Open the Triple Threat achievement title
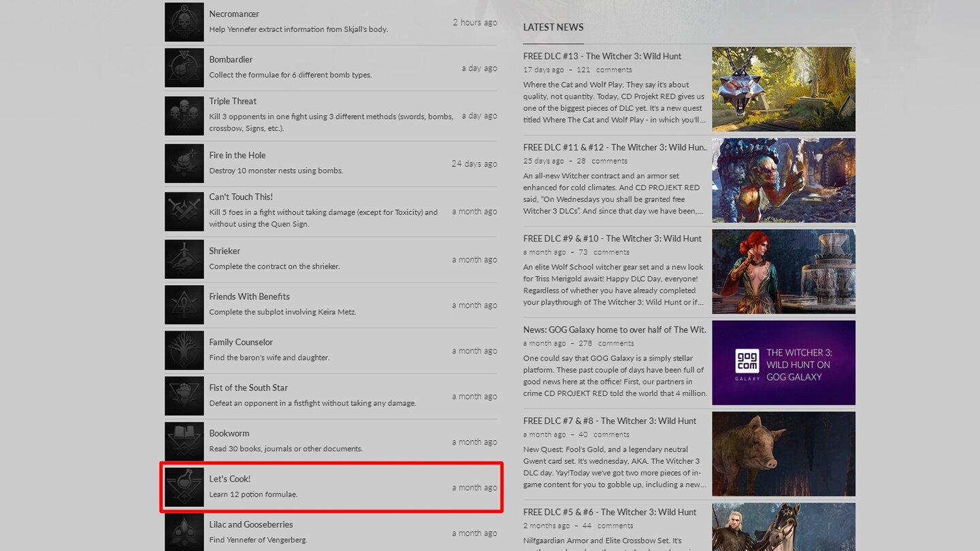The width and height of the screenshot is (980, 551). [233, 101]
